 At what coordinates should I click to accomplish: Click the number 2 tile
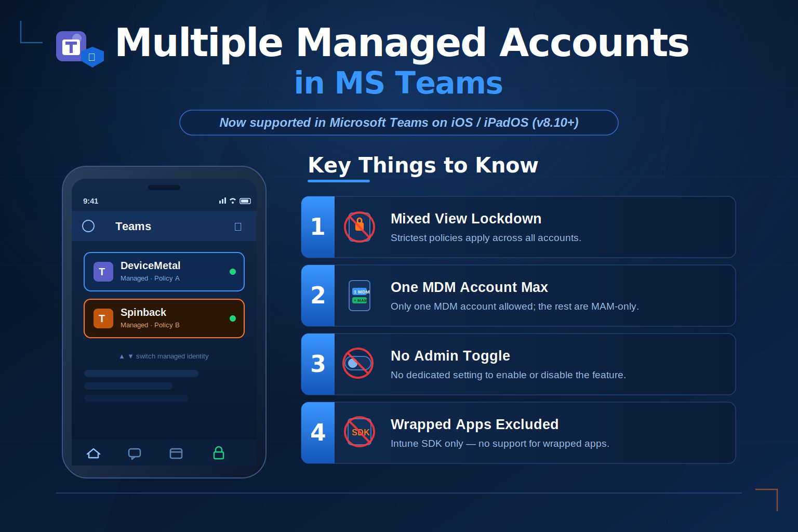318,296
